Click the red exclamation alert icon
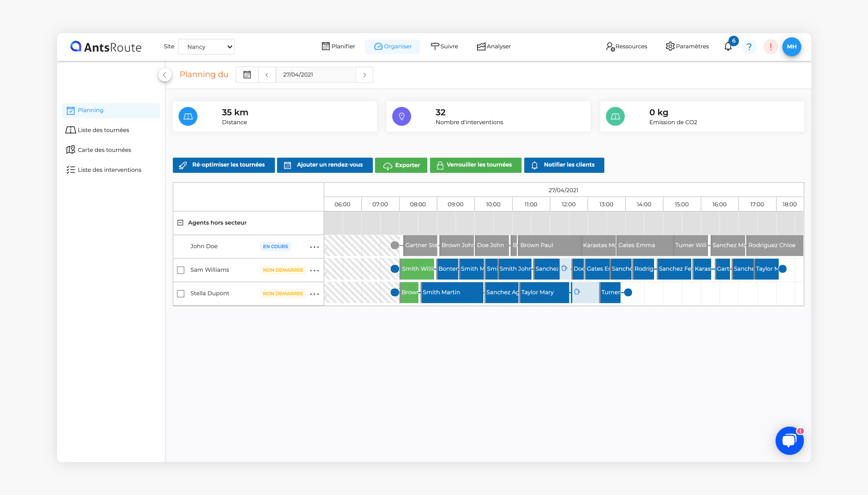The width and height of the screenshot is (868, 495). click(770, 47)
